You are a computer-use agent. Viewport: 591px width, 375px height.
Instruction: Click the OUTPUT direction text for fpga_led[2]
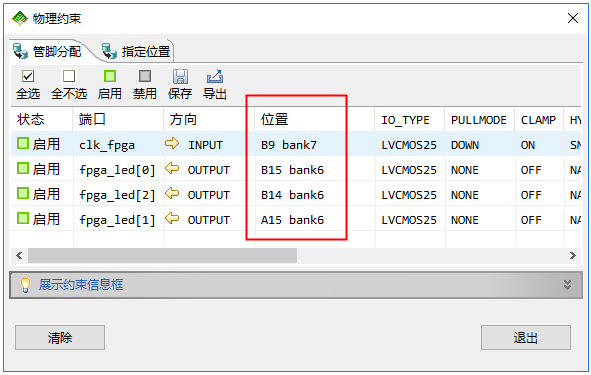[x=208, y=195]
